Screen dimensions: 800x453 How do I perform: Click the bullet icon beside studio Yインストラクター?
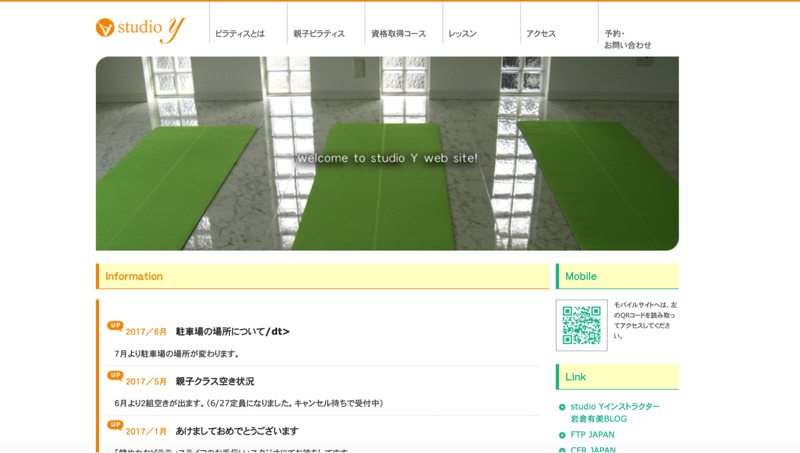[x=562, y=407]
